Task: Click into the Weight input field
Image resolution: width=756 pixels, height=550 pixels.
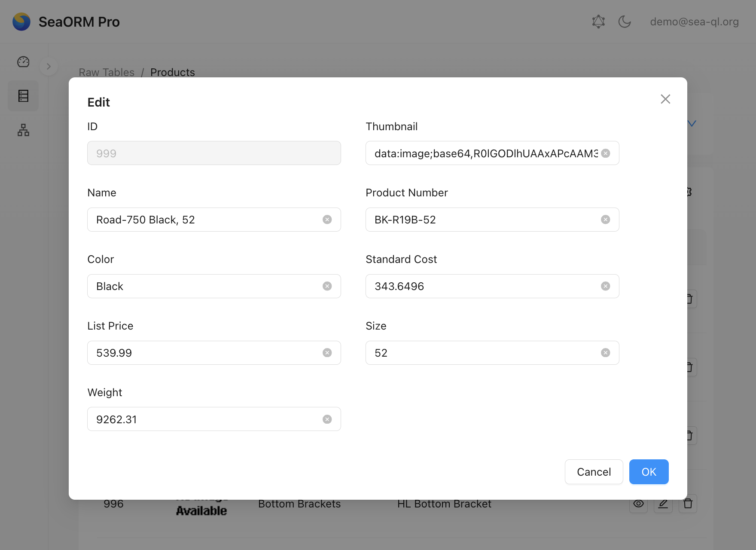Action: [206, 419]
